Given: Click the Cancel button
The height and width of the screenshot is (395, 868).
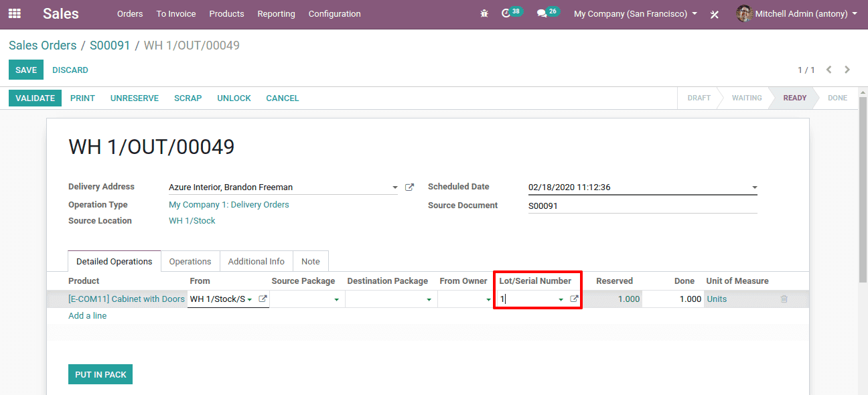Looking at the screenshot, I should click(283, 98).
